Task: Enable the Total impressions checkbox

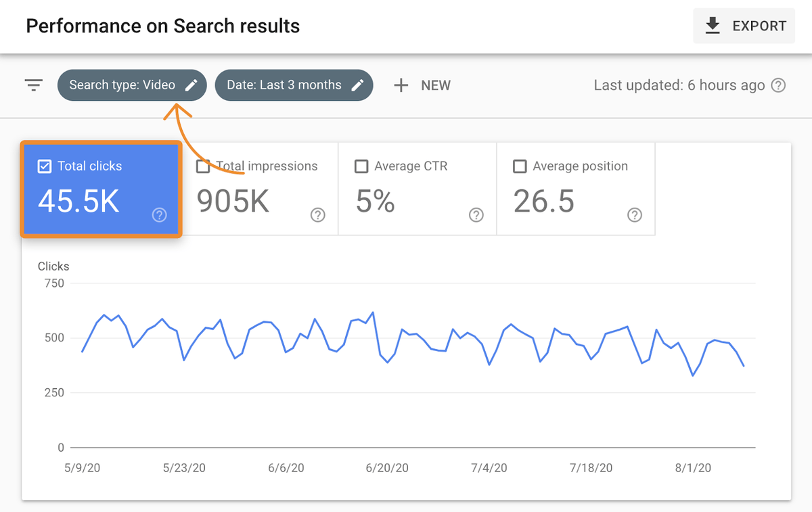Action: click(203, 166)
